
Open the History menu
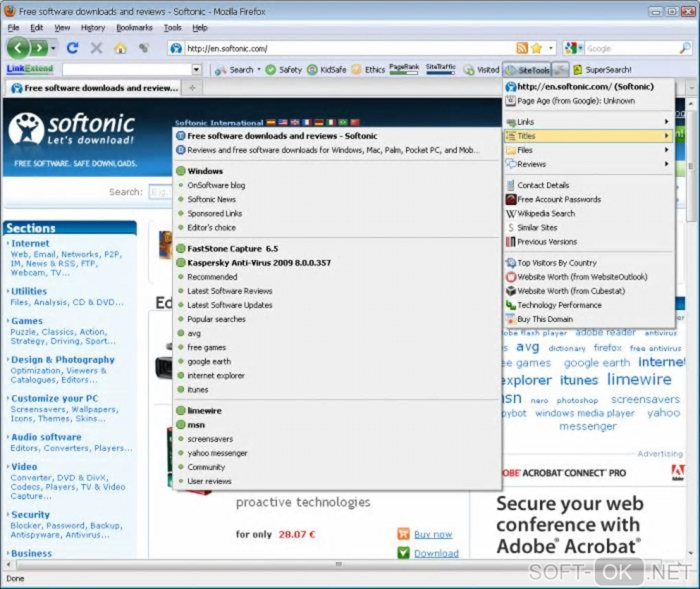coord(93,27)
